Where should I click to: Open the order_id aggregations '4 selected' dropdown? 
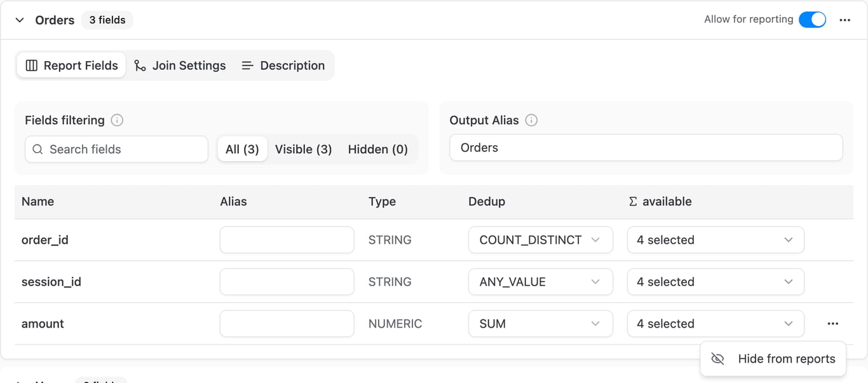click(715, 240)
